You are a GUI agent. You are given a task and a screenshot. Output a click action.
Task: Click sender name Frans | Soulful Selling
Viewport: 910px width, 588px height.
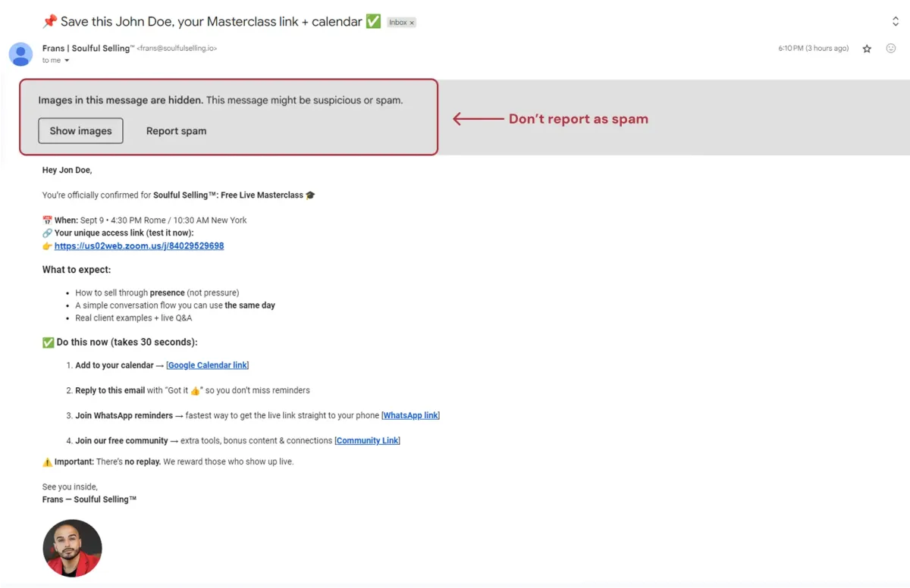[x=86, y=48]
